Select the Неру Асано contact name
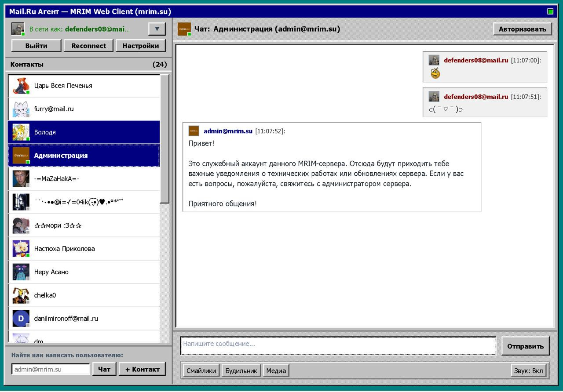Screen dimensions: 563x392 [x=51, y=272]
